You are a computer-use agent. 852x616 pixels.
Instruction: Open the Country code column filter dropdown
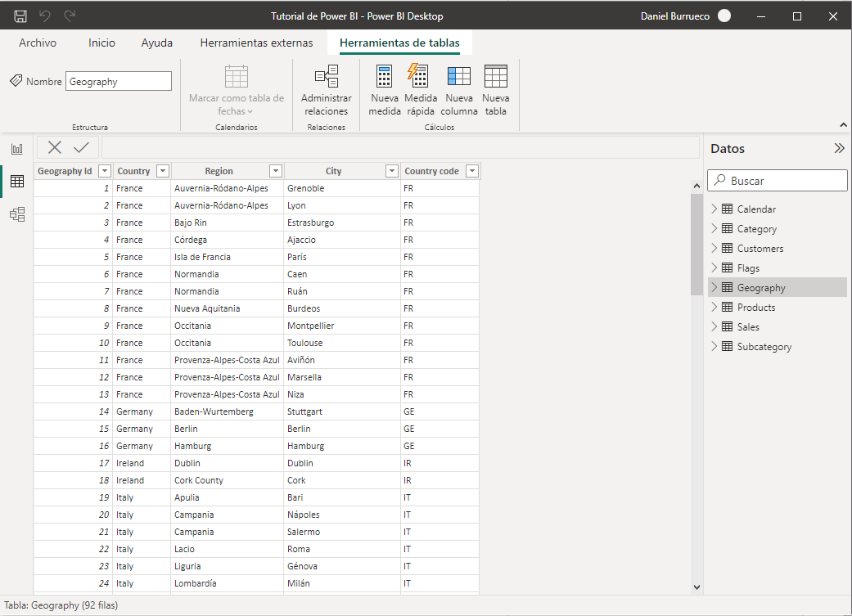(471, 171)
